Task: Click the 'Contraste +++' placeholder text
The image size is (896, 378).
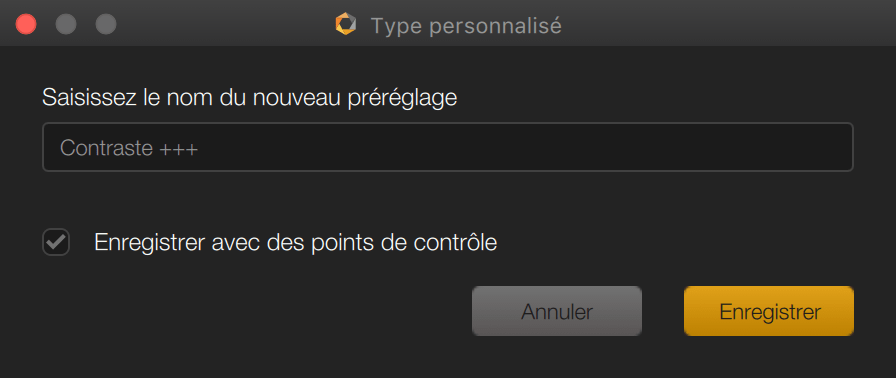Action: click(129, 148)
